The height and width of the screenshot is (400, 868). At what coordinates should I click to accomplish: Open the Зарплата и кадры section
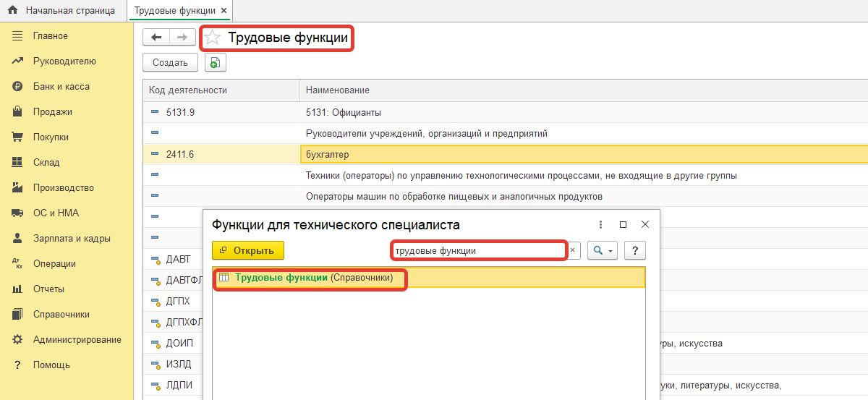pyautogui.click(x=71, y=239)
